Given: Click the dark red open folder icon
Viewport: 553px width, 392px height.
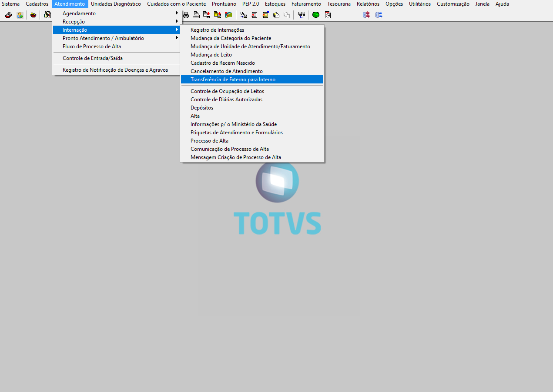Looking at the screenshot, I should [x=33, y=15].
